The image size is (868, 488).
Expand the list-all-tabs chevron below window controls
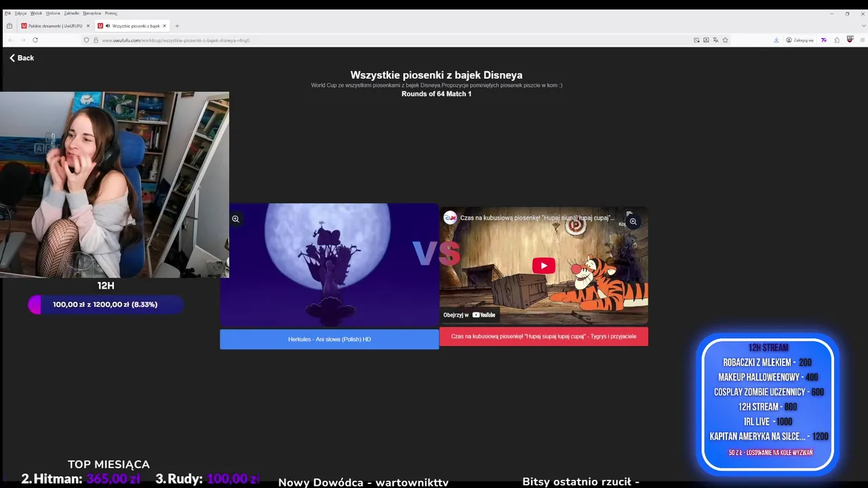tap(863, 26)
